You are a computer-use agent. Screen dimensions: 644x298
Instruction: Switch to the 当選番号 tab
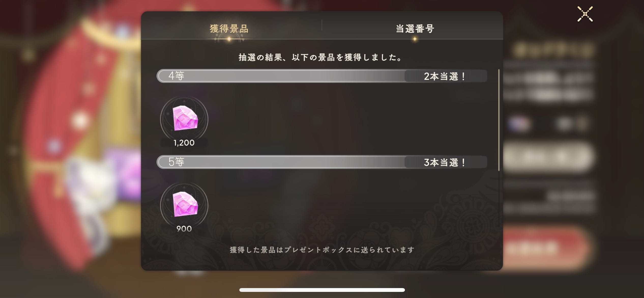pos(415,29)
